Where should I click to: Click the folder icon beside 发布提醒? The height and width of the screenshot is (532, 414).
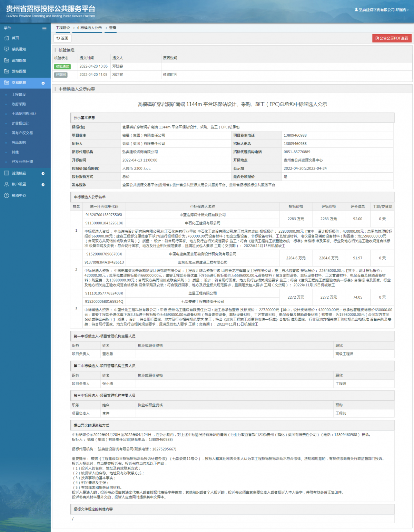pos(6,71)
